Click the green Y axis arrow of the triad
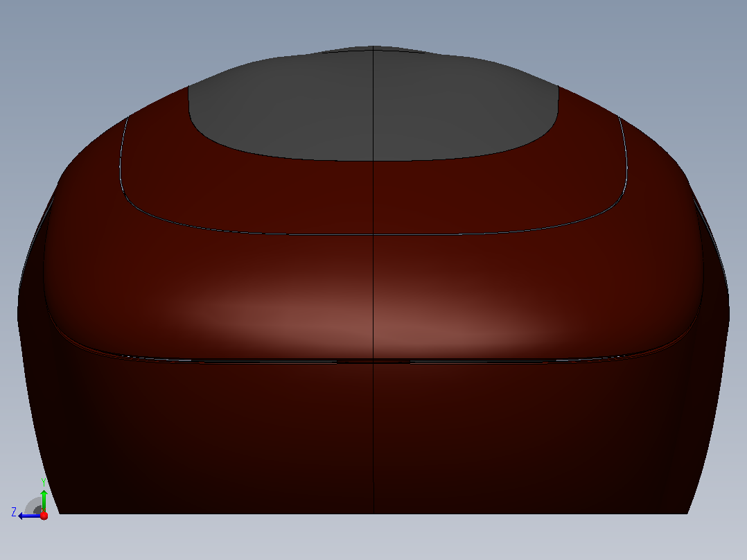 click(x=44, y=500)
